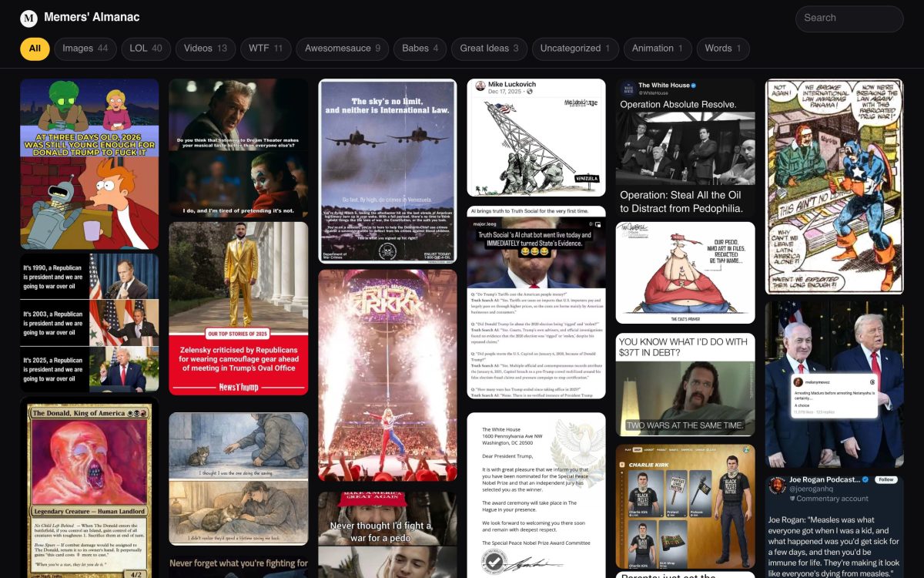Screen dimensions: 924x578
Task: Switch to the Images category tab
Action: tap(85, 49)
